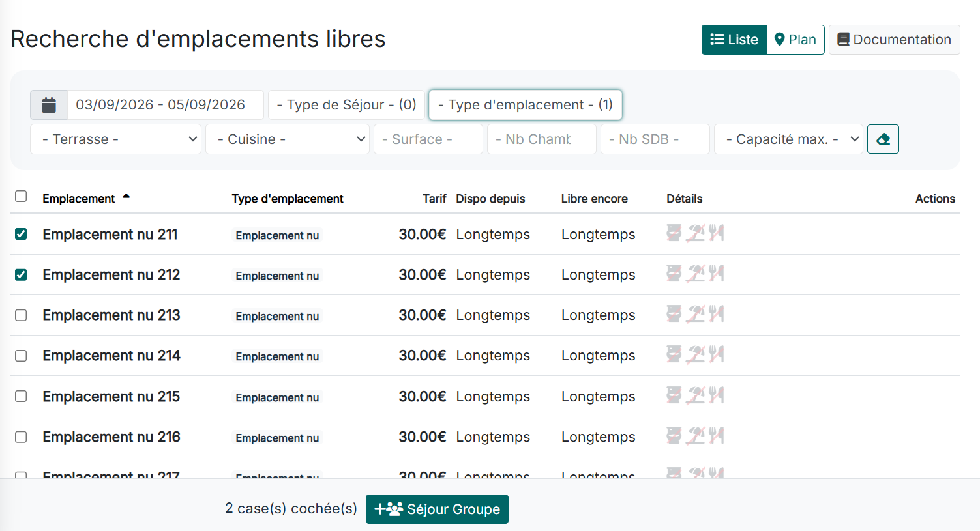This screenshot has width=980, height=531.
Task: Click the Nb SDB input field
Action: point(655,139)
